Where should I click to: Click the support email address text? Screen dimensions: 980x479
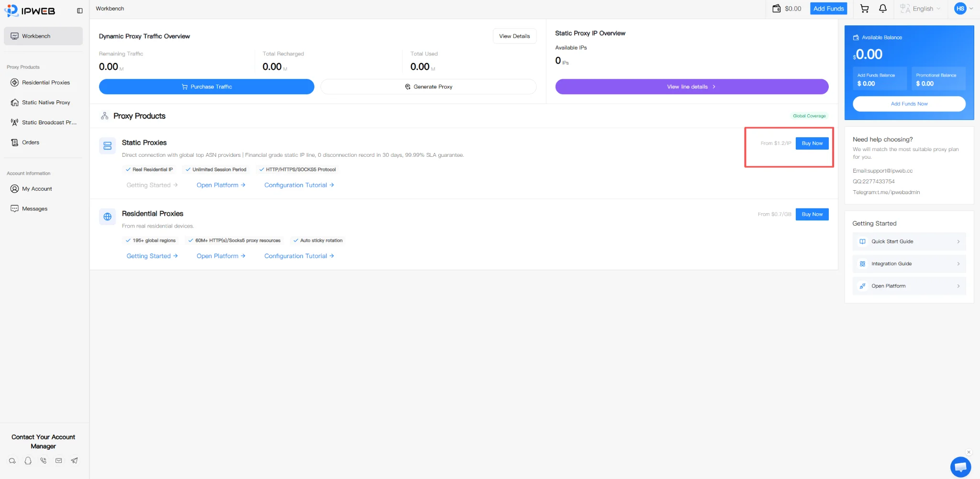pos(882,171)
